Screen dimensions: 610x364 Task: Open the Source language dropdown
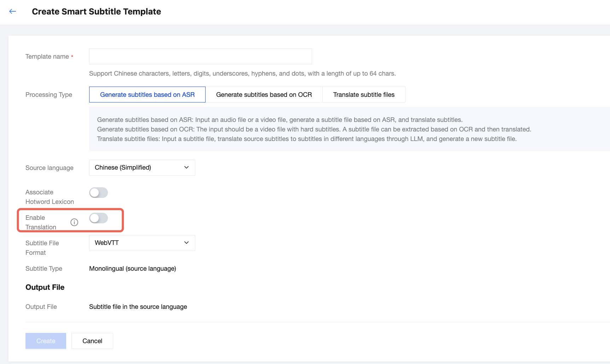pos(142,168)
